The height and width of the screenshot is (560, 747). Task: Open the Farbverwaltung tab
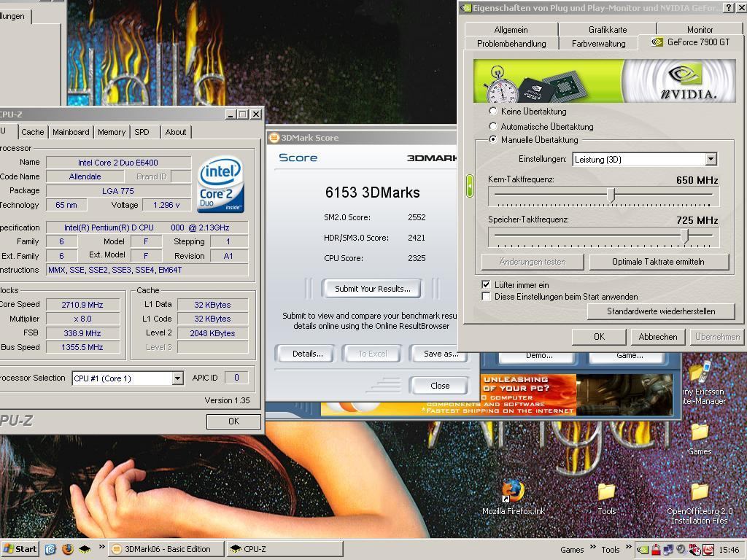[x=598, y=43]
